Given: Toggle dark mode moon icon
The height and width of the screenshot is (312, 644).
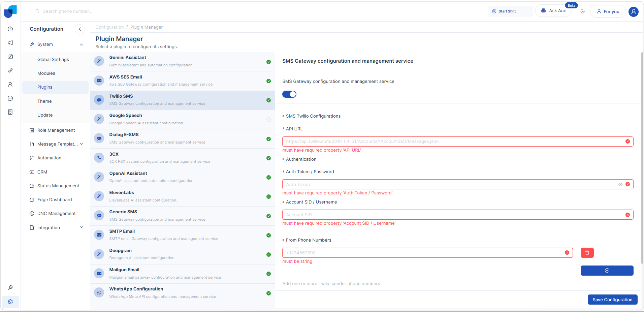Looking at the screenshot, I should coord(582,11).
